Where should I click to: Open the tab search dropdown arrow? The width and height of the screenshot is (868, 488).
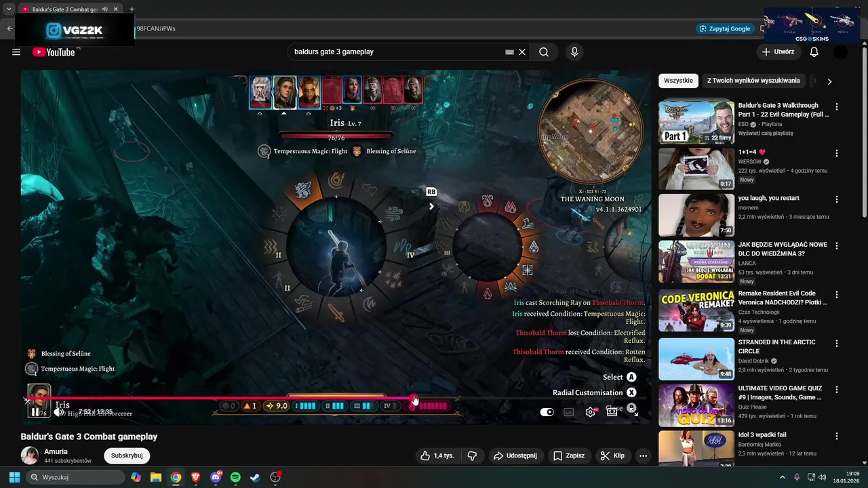[x=8, y=9]
